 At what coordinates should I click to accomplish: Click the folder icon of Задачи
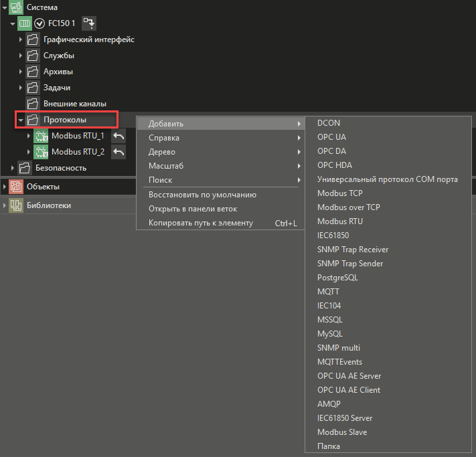33,88
